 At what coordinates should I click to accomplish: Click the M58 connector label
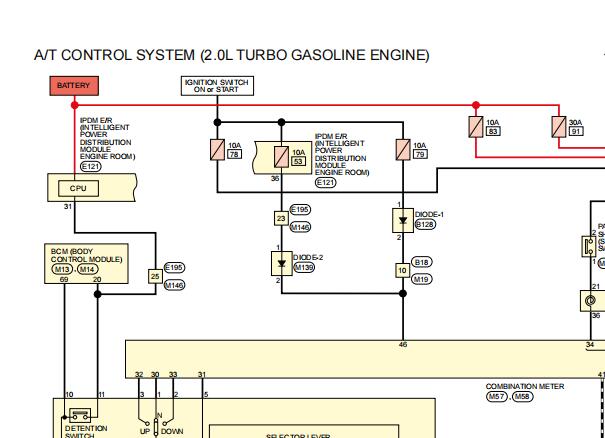522,396
